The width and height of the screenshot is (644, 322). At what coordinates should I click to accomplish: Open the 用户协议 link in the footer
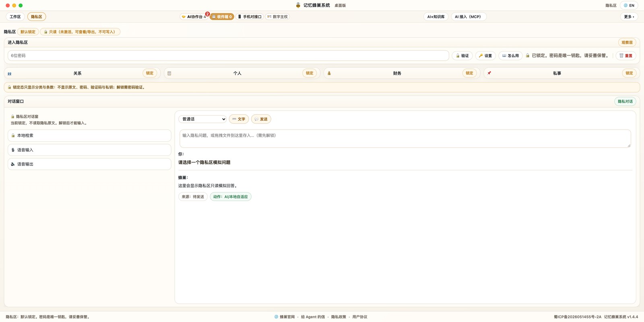[360, 317]
